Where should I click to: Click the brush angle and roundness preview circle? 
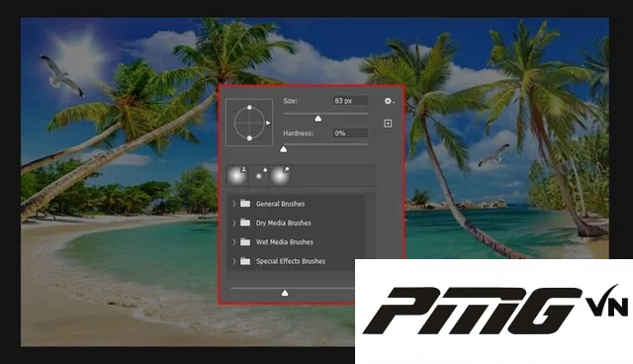(249, 123)
